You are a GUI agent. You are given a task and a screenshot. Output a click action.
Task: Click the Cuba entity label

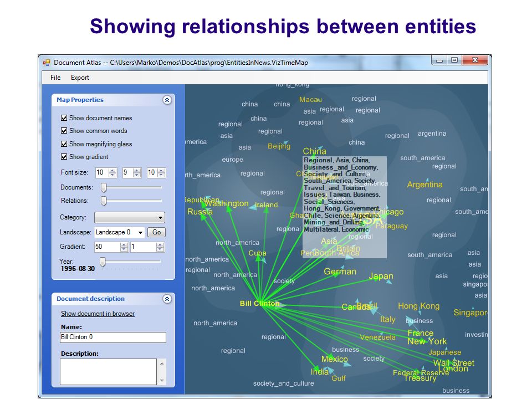[257, 253]
